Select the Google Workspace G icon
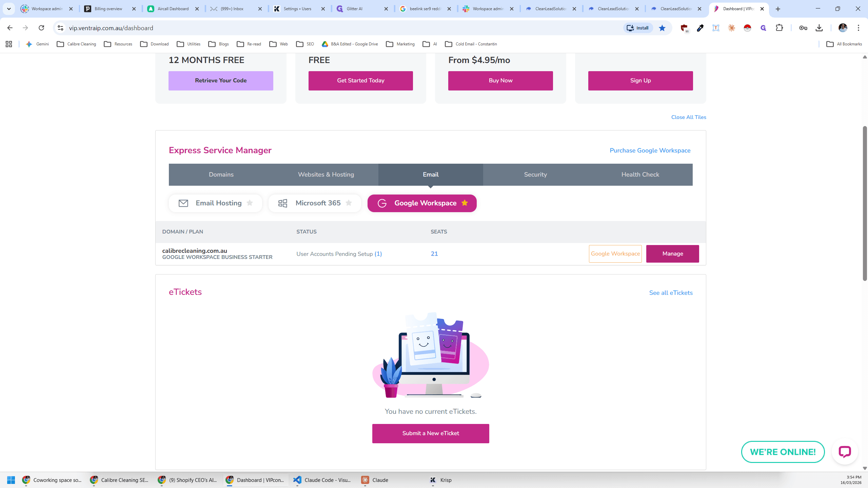 point(382,203)
